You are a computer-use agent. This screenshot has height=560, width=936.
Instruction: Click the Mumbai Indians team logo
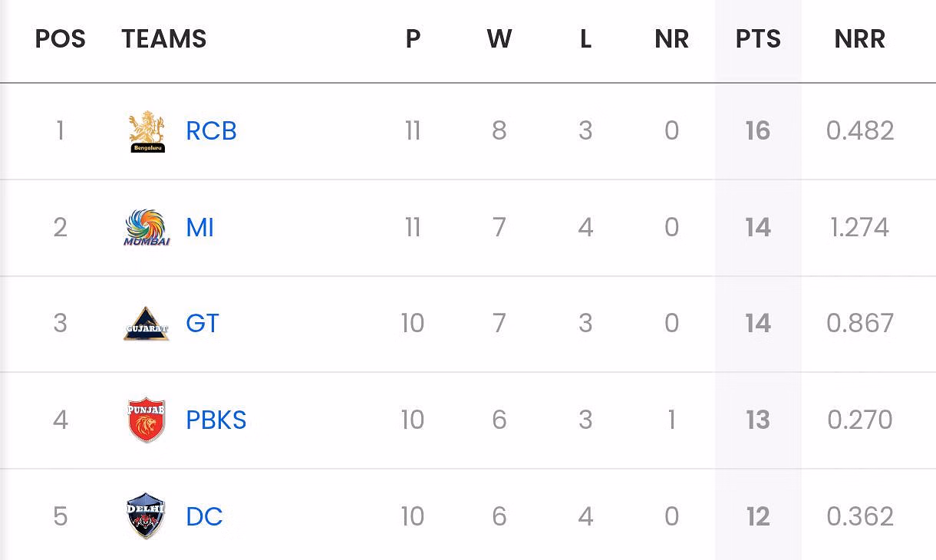pos(147,228)
